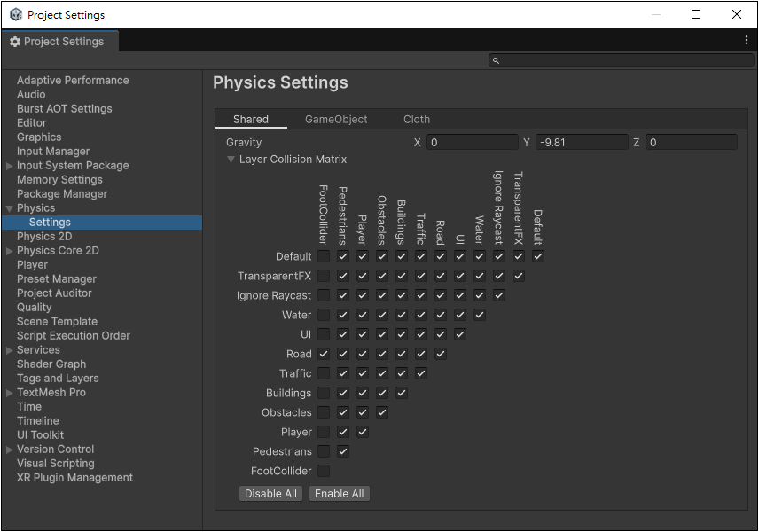Open Visual Scripting settings

[x=56, y=464]
